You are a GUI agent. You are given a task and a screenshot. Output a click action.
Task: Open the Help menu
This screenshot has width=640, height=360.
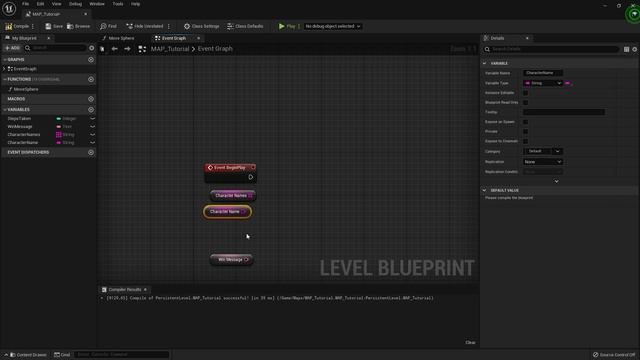click(x=135, y=4)
